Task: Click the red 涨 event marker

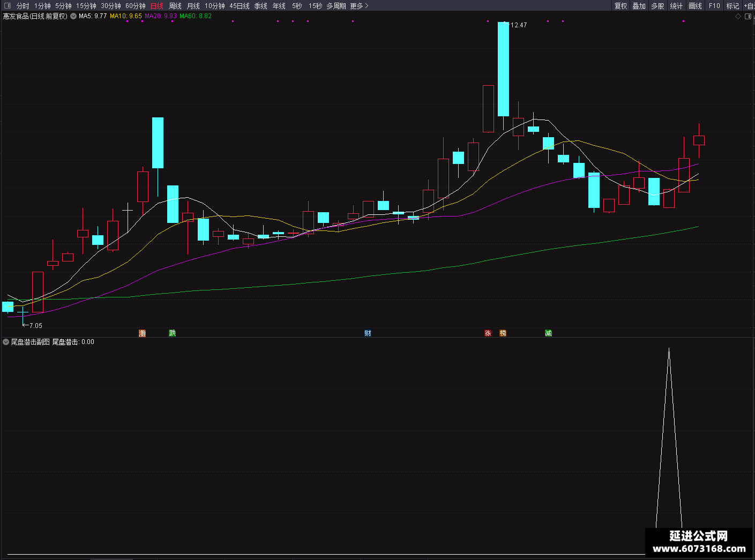Action: 488,333
